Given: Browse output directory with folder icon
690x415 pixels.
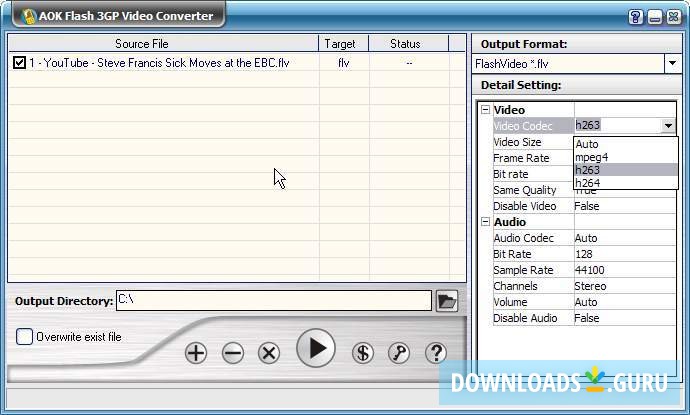Looking at the screenshot, I should pos(447,301).
